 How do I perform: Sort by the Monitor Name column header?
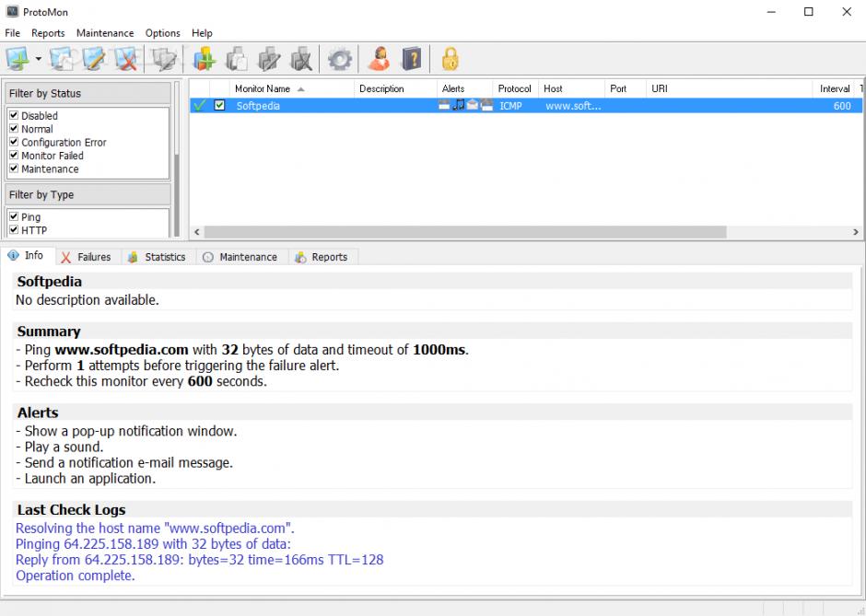pos(291,89)
